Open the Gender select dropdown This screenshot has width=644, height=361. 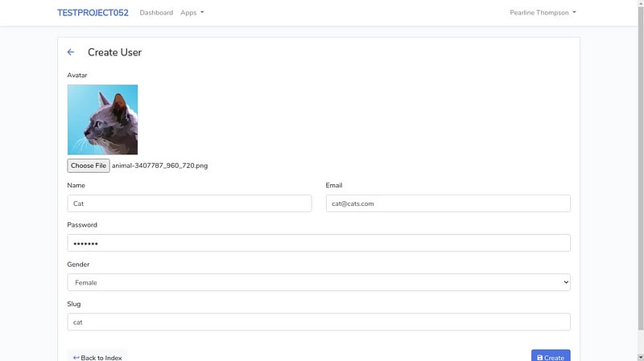[x=319, y=282]
